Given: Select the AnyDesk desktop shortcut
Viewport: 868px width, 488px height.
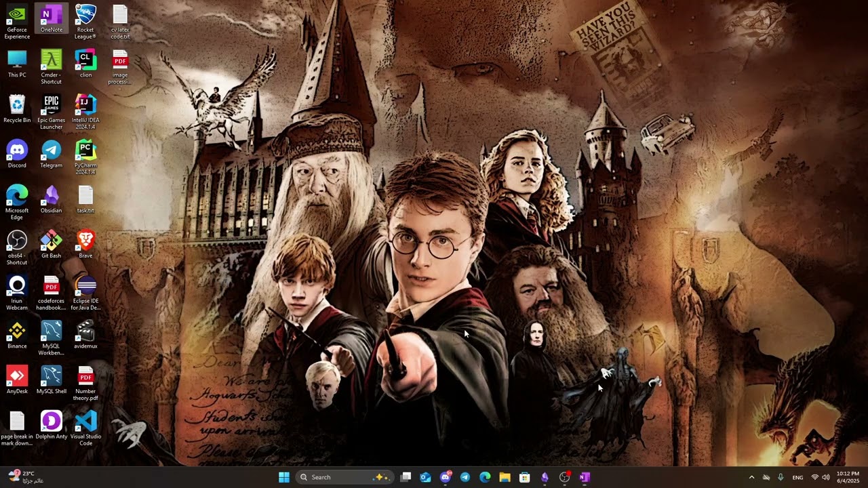Looking at the screenshot, I should coord(17,381).
